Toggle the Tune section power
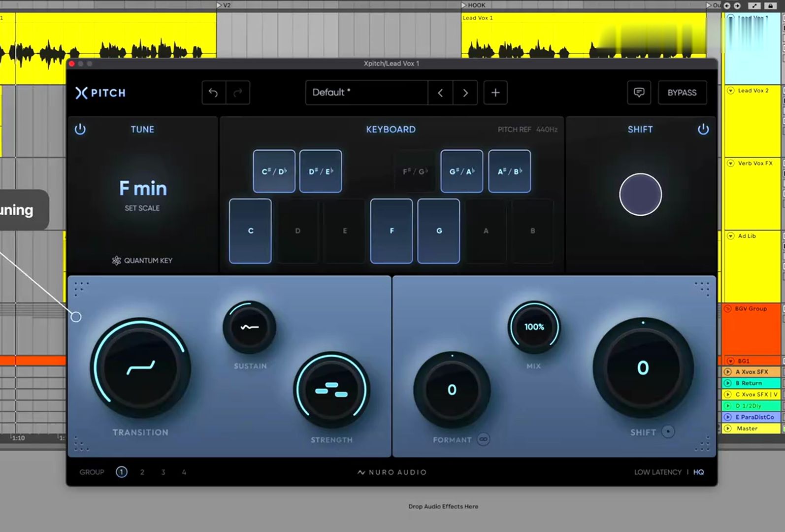 coord(80,129)
